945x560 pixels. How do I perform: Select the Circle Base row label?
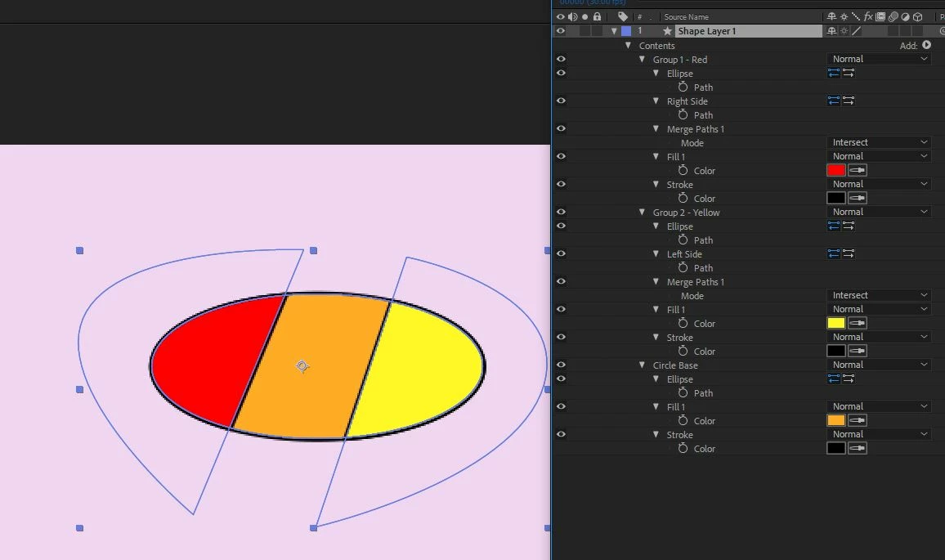click(x=675, y=365)
